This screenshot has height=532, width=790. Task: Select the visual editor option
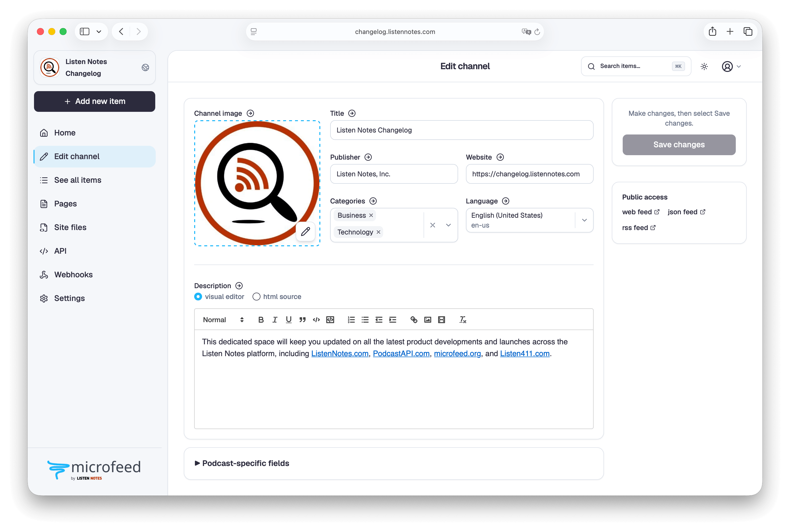[x=198, y=297]
